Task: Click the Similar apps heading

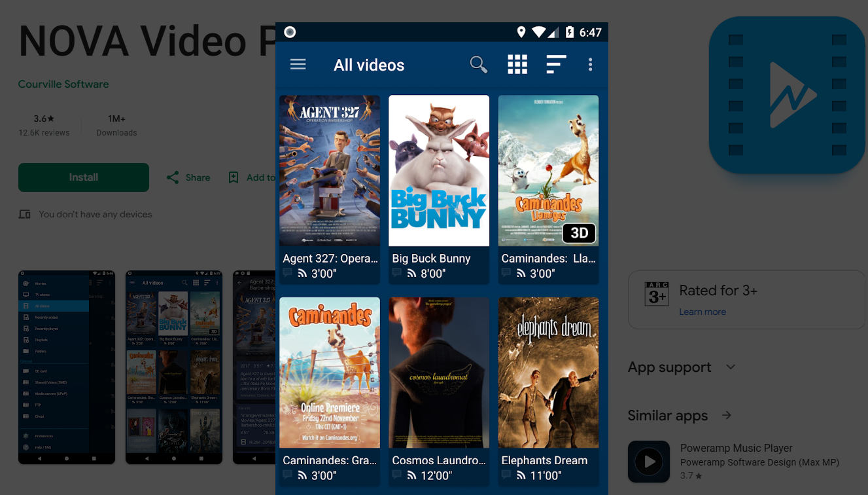Action: (x=668, y=416)
